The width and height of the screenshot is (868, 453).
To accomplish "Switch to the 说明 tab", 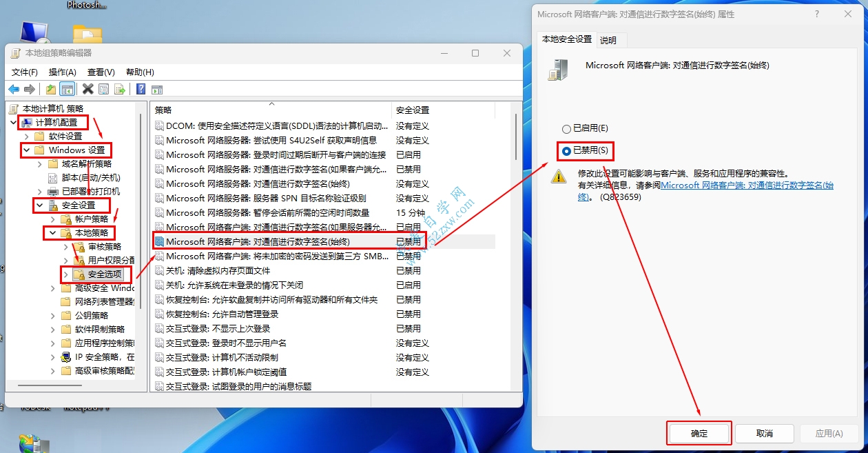I will (x=608, y=40).
